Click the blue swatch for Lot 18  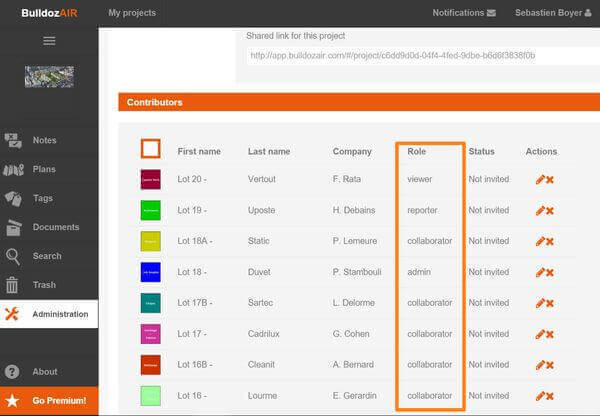(x=151, y=272)
